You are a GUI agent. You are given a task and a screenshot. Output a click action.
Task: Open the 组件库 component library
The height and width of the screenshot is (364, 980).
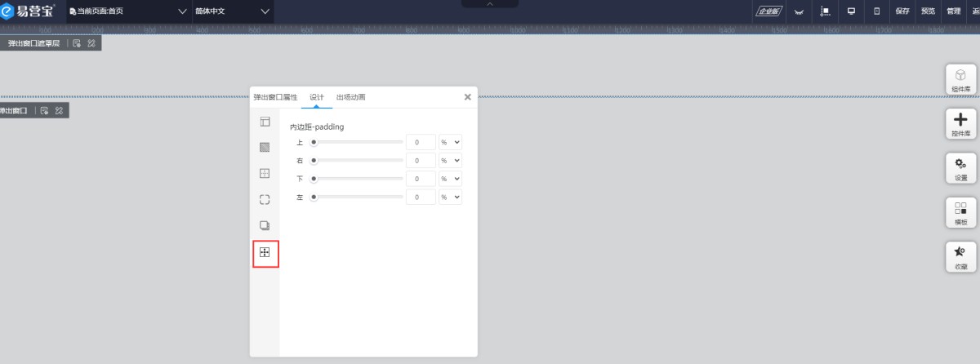(x=960, y=80)
